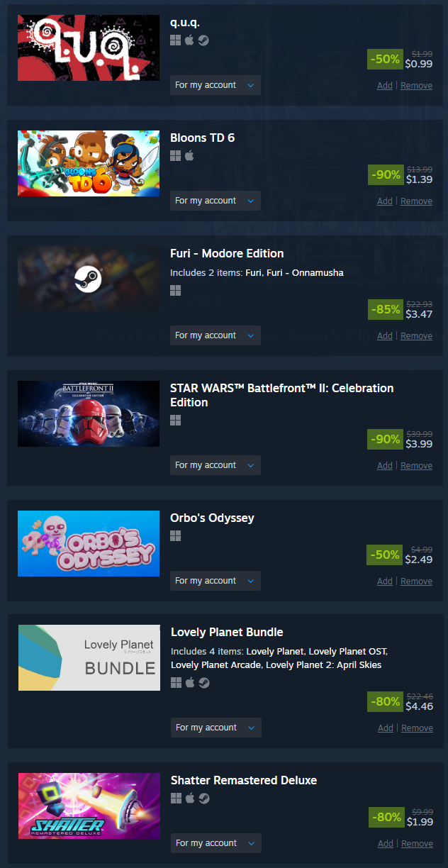Expand the 'For my account' dropdown for Bloons TD 6
This screenshot has width=448, height=868.
(x=215, y=201)
